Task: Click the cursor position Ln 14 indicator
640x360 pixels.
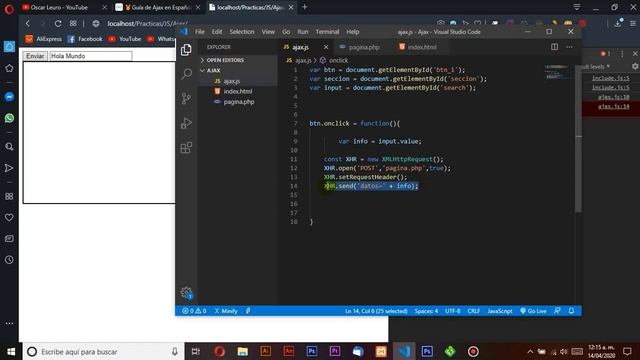Action: [x=376, y=311]
